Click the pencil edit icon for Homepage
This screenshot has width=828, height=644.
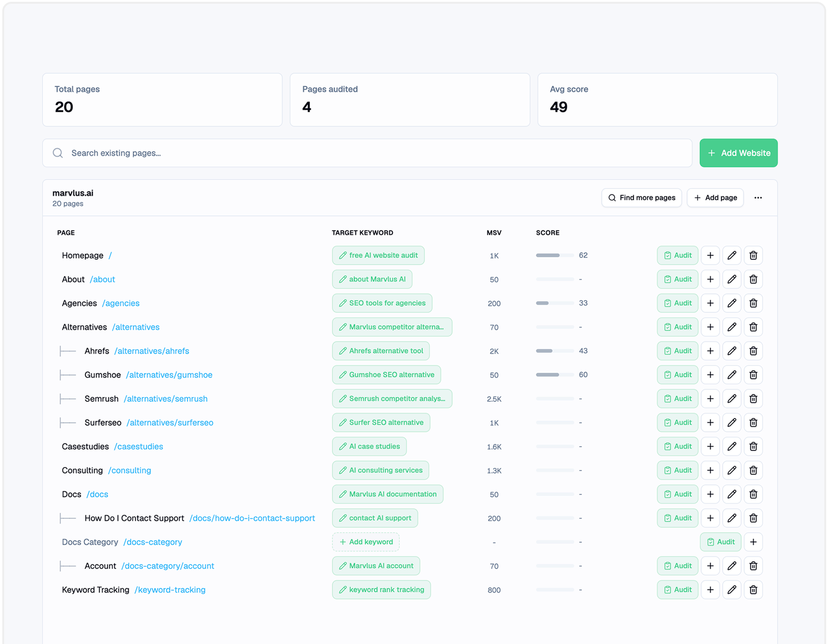(x=732, y=255)
